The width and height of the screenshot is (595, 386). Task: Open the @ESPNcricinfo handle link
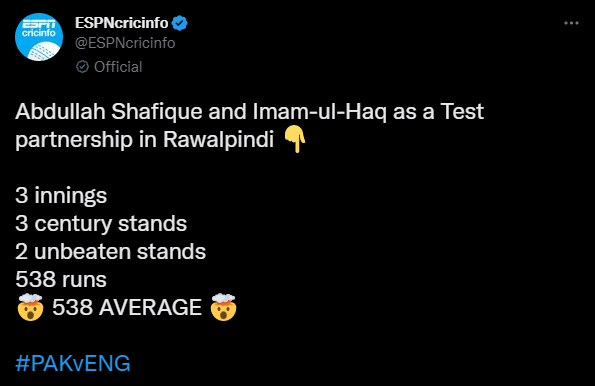(125, 43)
